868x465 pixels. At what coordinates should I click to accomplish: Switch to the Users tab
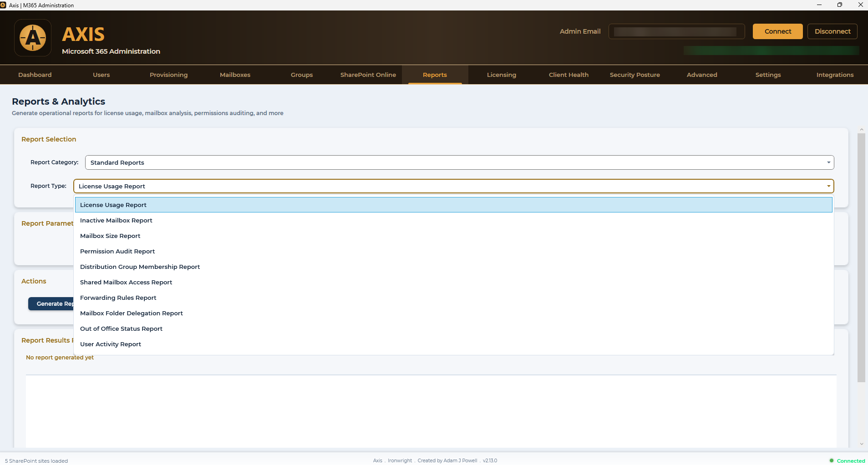(102, 75)
